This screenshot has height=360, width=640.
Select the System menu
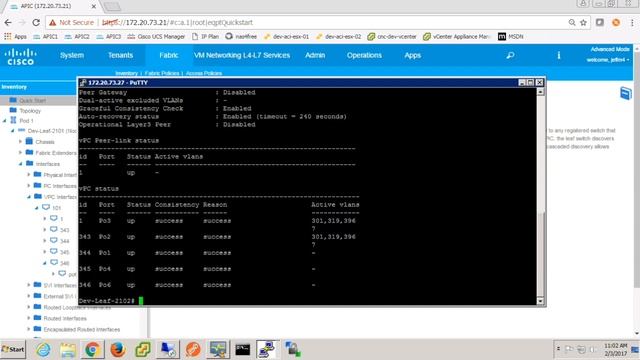pos(72,55)
